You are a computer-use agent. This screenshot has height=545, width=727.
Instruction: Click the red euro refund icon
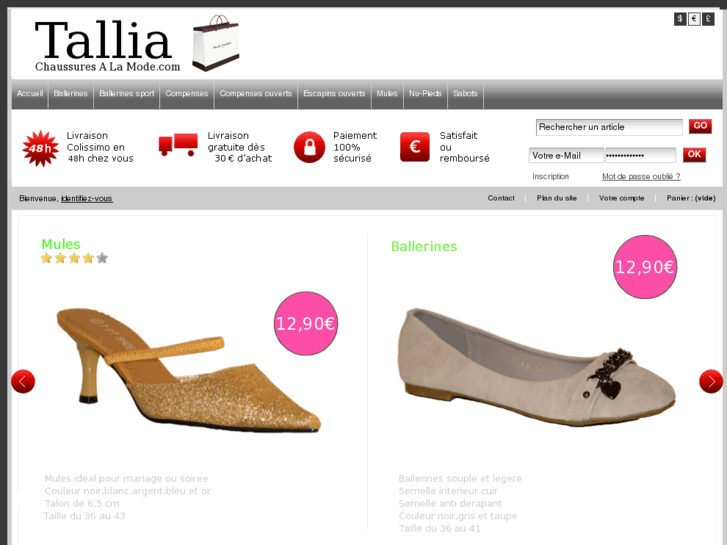[415, 147]
